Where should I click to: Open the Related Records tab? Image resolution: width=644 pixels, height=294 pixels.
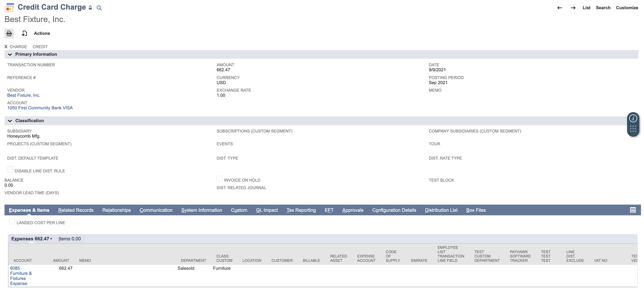pyautogui.click(x=76, y=210)
